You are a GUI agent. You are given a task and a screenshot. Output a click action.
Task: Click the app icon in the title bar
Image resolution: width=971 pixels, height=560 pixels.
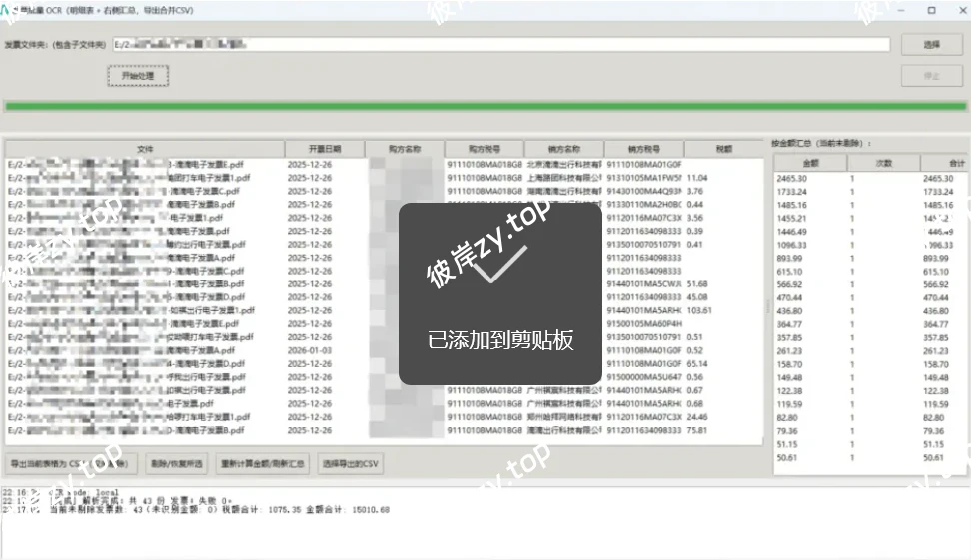tap(6, 10)
